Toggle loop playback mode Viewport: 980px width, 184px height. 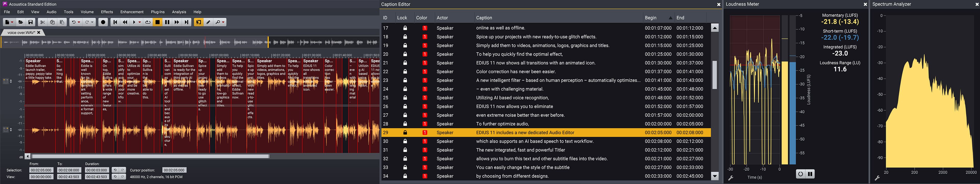148,22
